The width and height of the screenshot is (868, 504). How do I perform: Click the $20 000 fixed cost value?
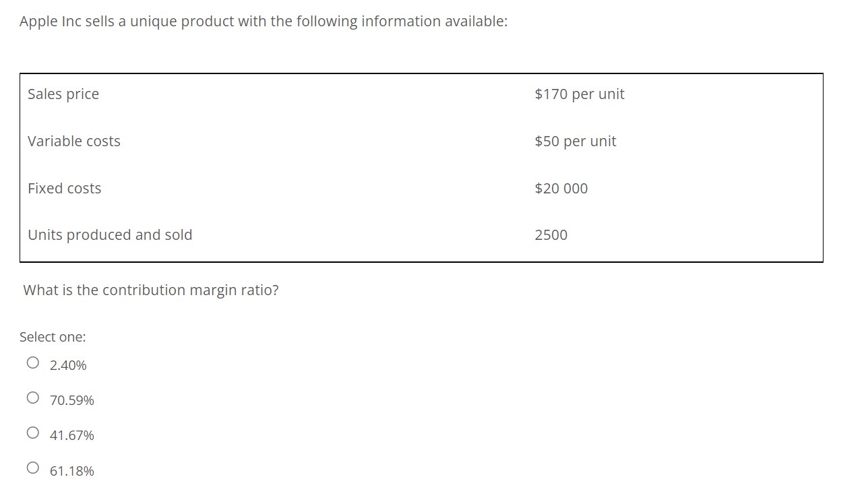[562, 189]
